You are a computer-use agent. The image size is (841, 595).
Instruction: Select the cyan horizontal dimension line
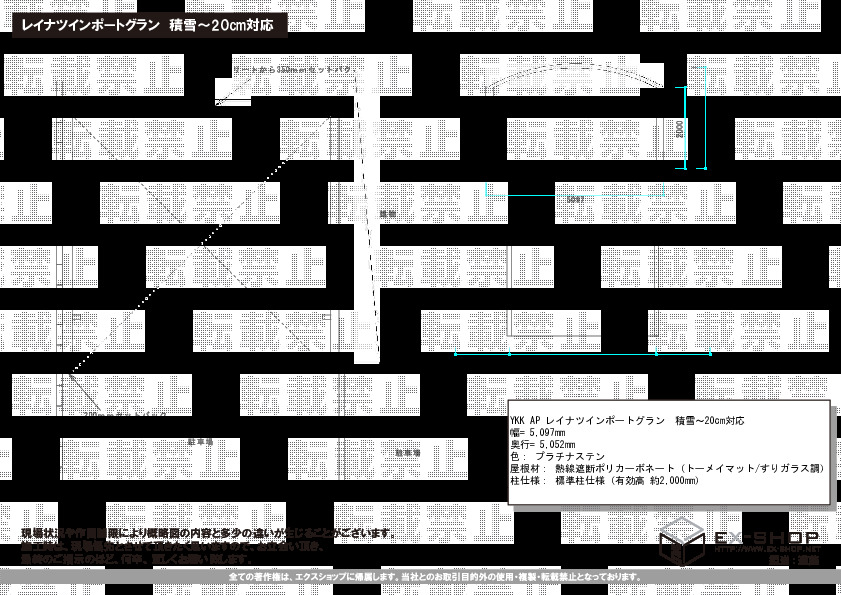pyautogui.click(x=582, y=354)
